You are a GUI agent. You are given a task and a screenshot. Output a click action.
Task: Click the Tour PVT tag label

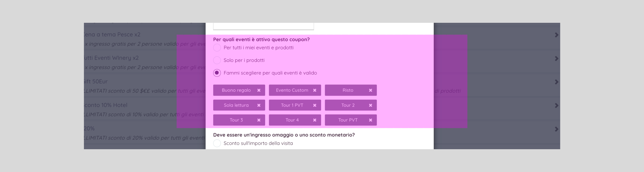(x=348, y=120)
